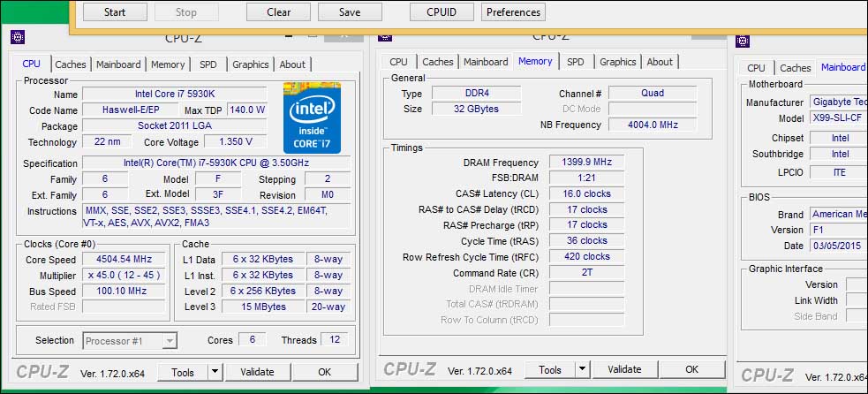Open Tools dropdown arrow in middle CPU-Z window
The height and width of the screenshot is (394, 868).
[583, 369]
